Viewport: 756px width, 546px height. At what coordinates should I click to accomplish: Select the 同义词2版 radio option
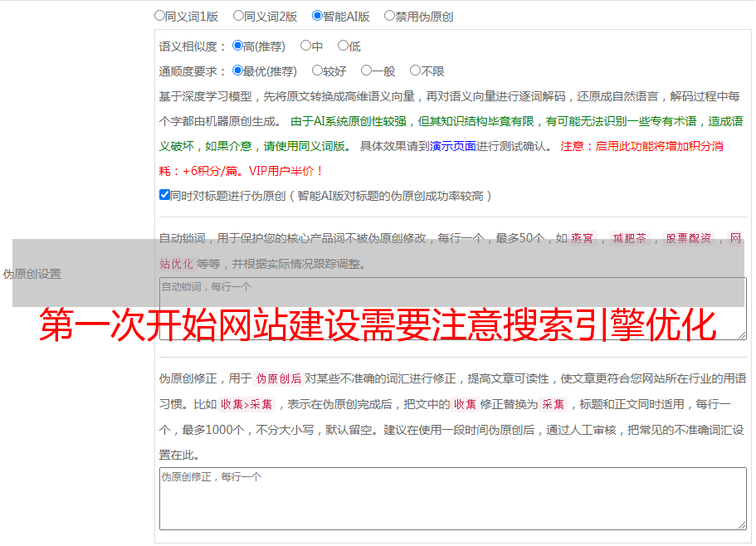point(238,16)
